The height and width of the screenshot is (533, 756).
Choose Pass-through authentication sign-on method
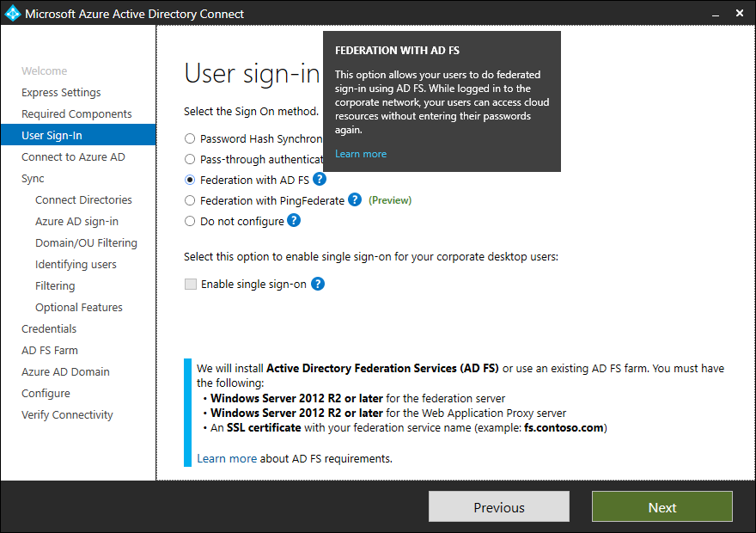189,158
